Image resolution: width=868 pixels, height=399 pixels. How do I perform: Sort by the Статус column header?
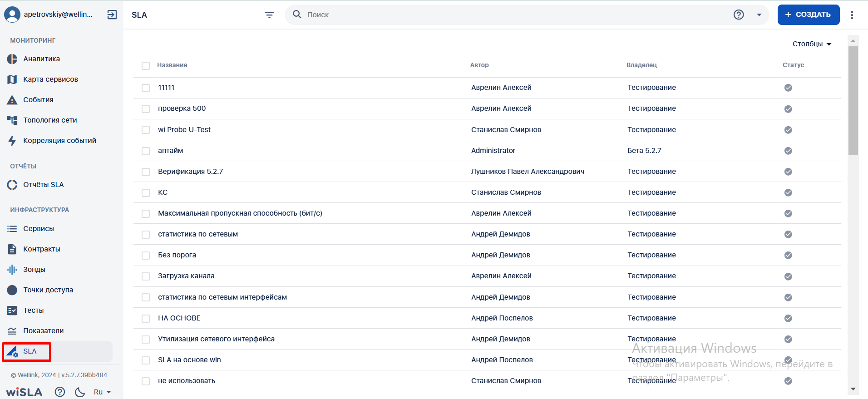pyautogui.click(x=793, y=65)
